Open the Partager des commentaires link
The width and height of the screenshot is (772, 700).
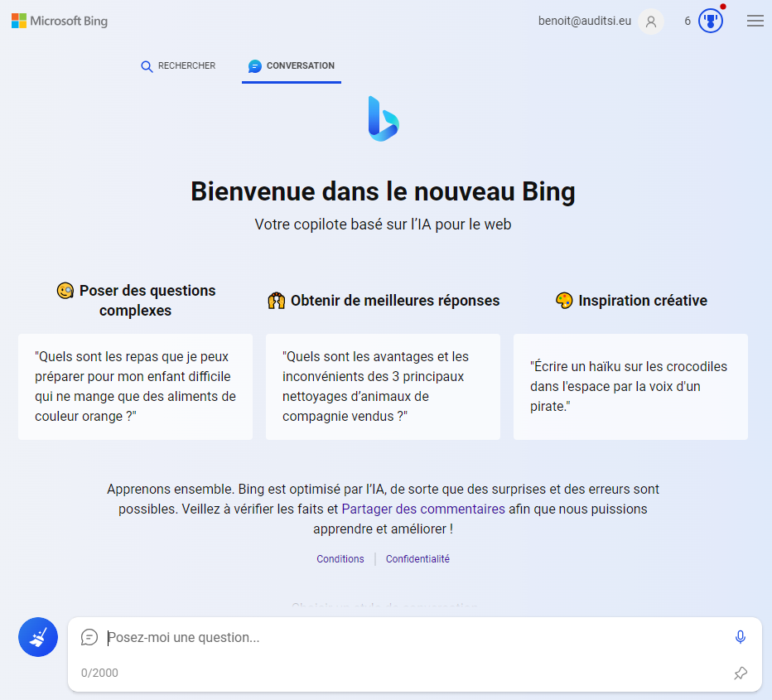(423, 509)
